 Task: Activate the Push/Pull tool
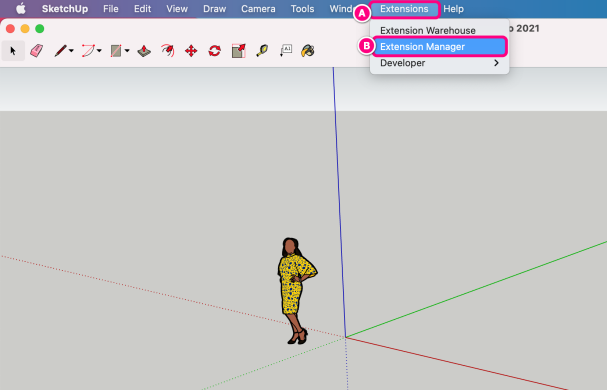click(144, 51)
